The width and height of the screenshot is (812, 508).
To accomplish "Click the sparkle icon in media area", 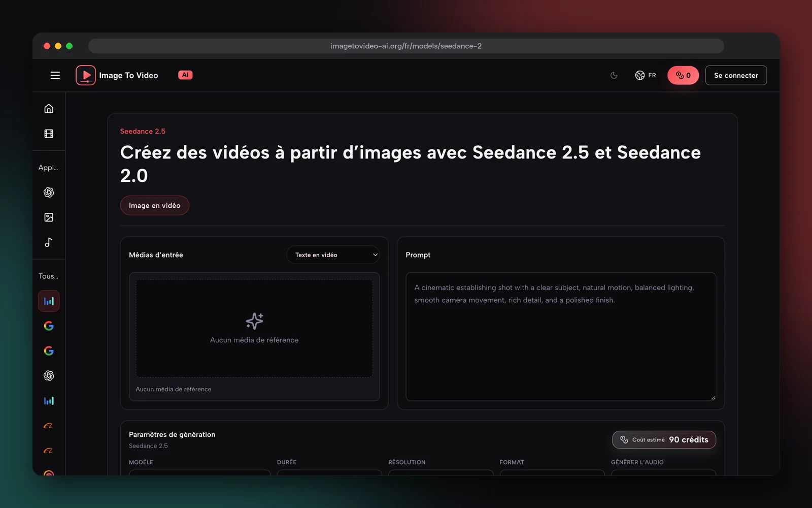I will tap(254, 321).
